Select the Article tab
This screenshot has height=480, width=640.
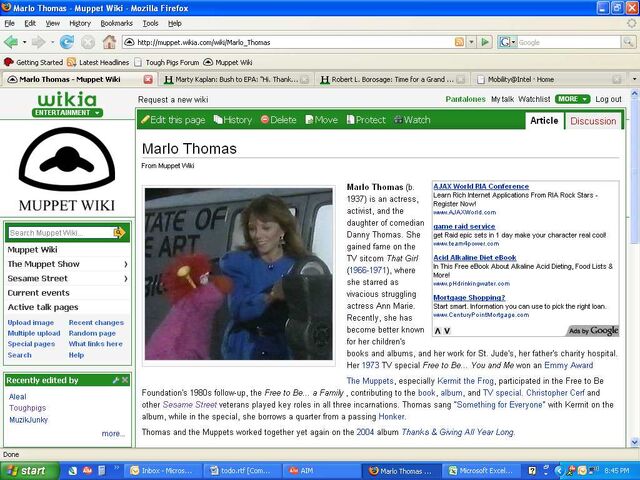point(544,120)
